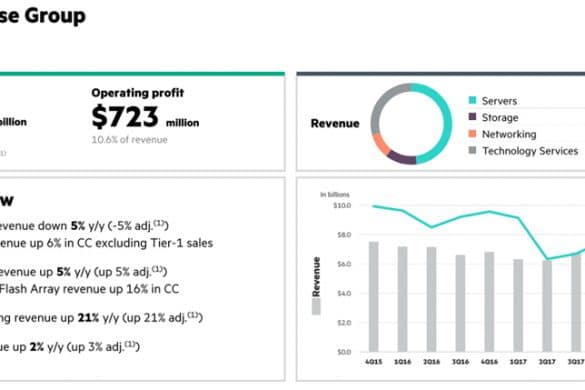Click the '$6.0' y-axis value
Image resolution: width=585 pixels, height=390 pixels.
[344, 264]
